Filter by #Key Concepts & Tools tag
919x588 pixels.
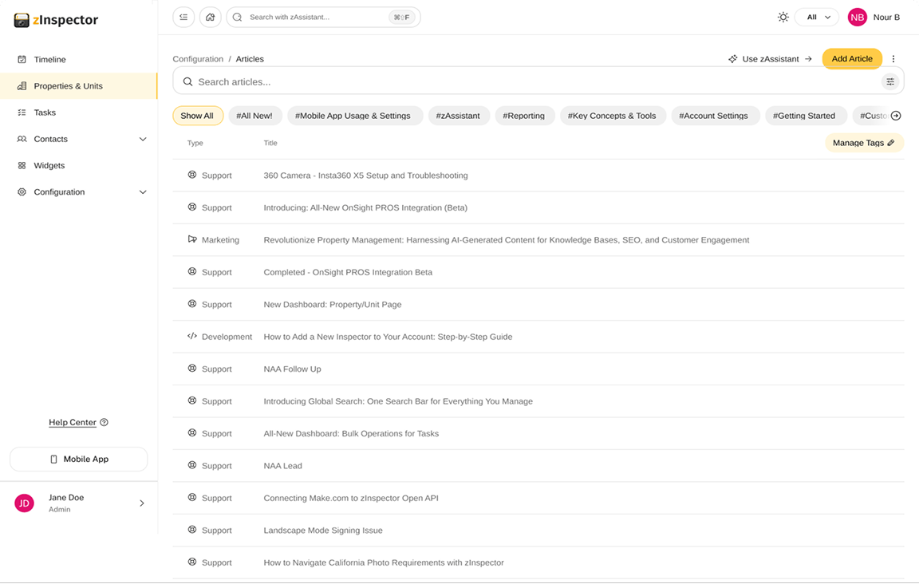pyautogui.click(x=612, y=116)
